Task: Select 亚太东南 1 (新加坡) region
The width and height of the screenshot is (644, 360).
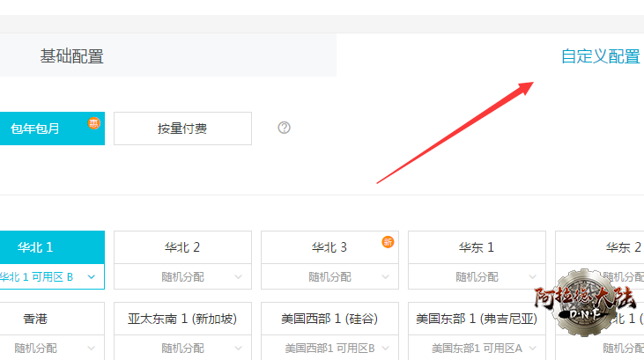Action: pos(182,319)
